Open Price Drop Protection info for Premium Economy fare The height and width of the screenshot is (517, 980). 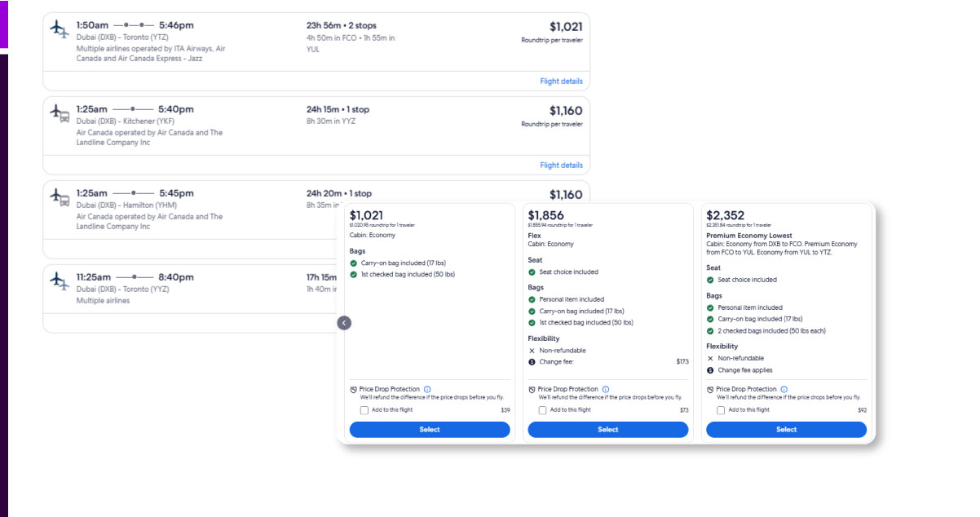coord(784,390)
